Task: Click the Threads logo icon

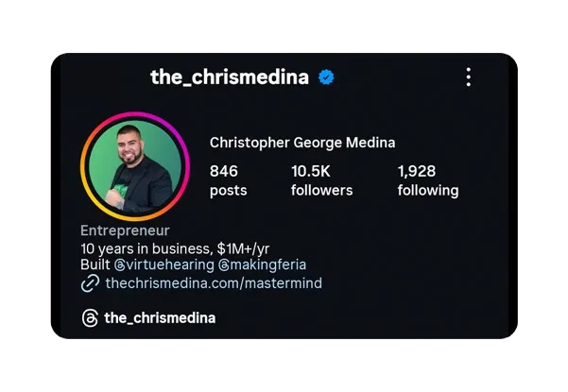Action: (90, 317)
